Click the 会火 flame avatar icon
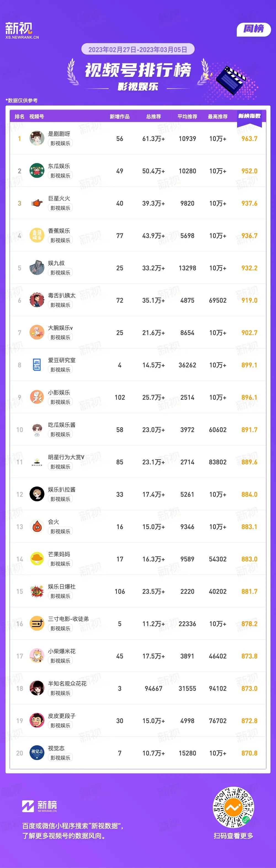276x868 pixels. [x=37, y=527]
